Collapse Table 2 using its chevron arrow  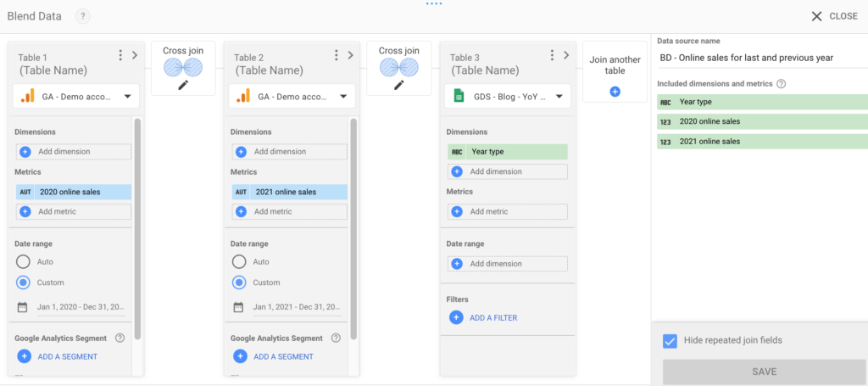point(350,55)
